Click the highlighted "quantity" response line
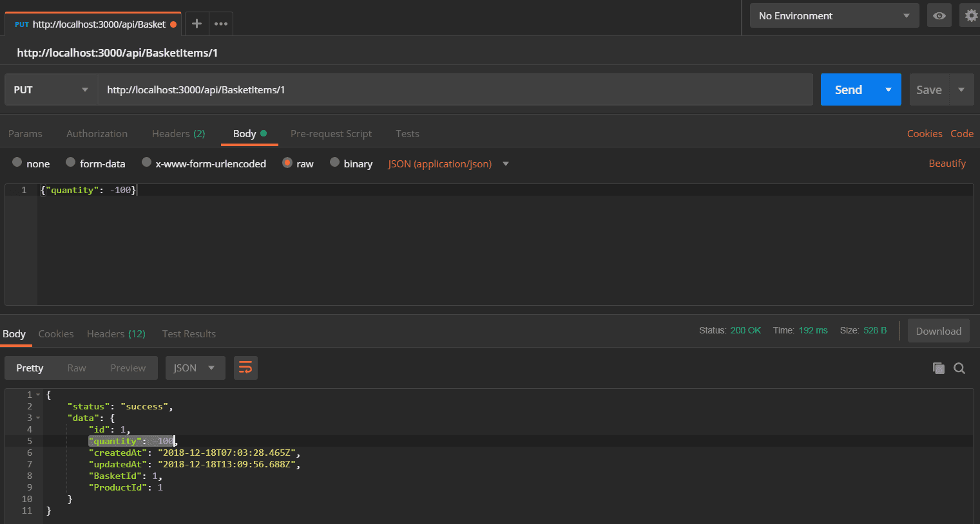This screenshot has width=980, height=524. (x=132, y=441)
